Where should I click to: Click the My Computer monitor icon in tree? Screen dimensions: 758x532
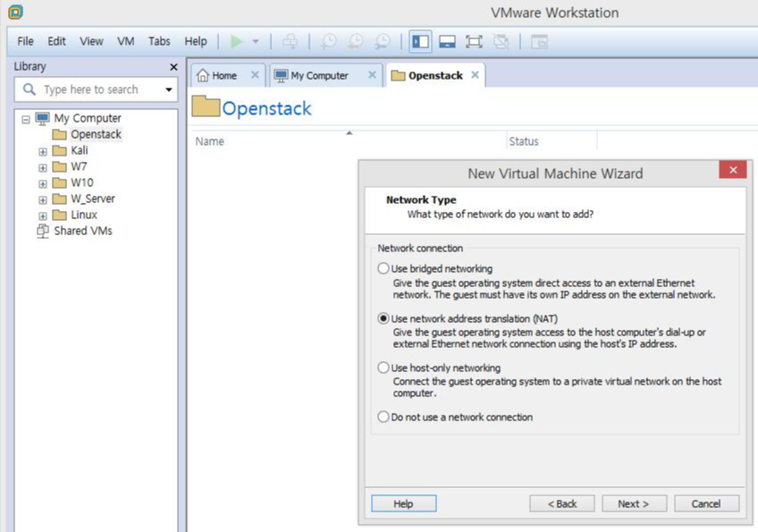43,118
